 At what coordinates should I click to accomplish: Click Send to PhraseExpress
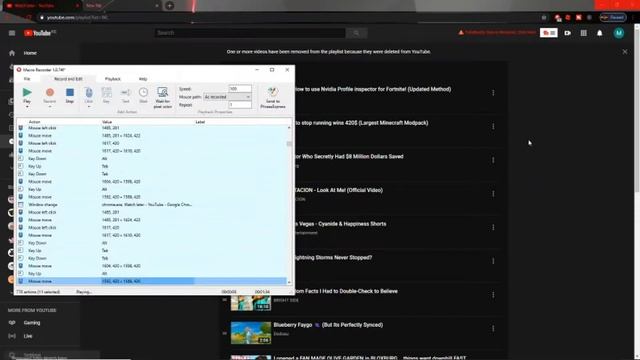tap(273, 97)
